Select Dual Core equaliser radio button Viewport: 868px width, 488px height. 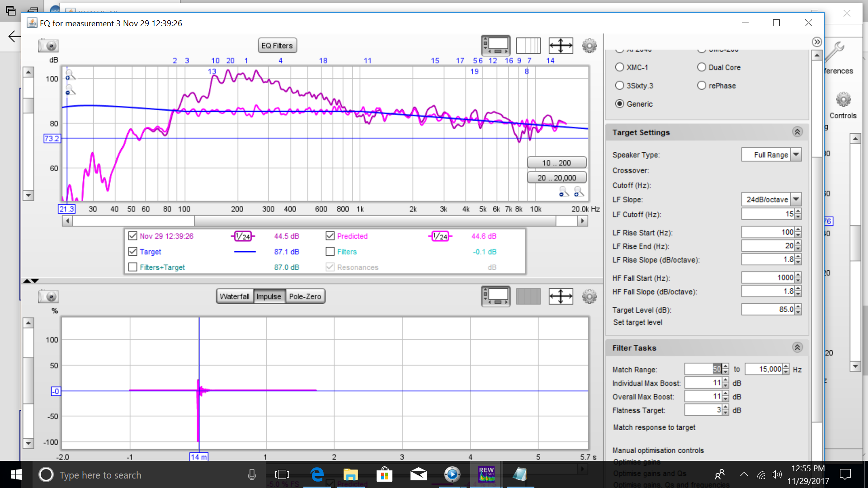(x=702, y=67)
